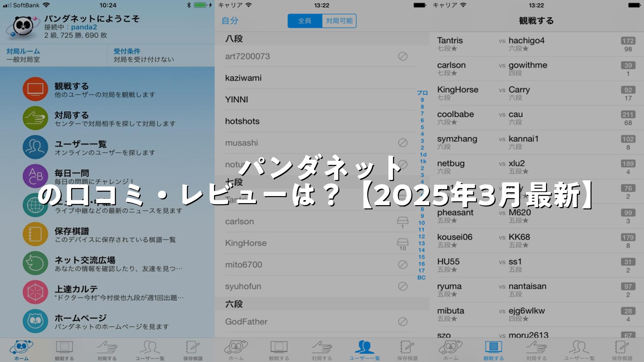Open the teal globe news icon
Screen dimensions: 644x362
tap(35, 205)
